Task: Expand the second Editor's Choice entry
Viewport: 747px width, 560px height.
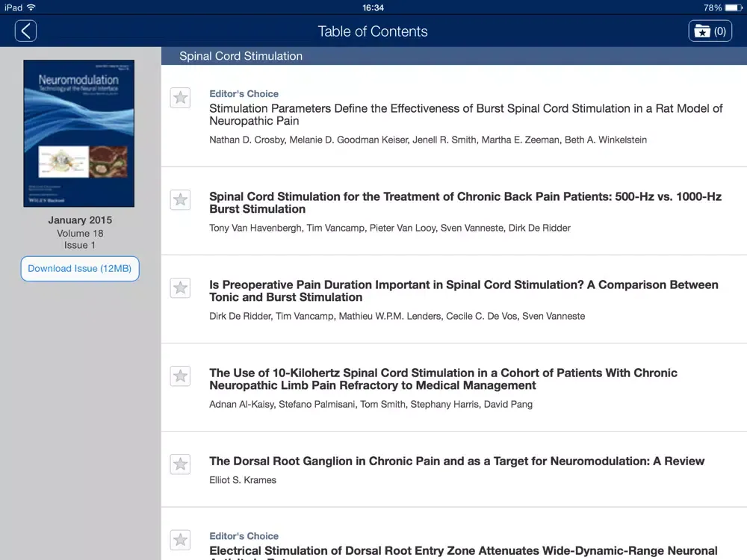Action: (x=244, y=535)
